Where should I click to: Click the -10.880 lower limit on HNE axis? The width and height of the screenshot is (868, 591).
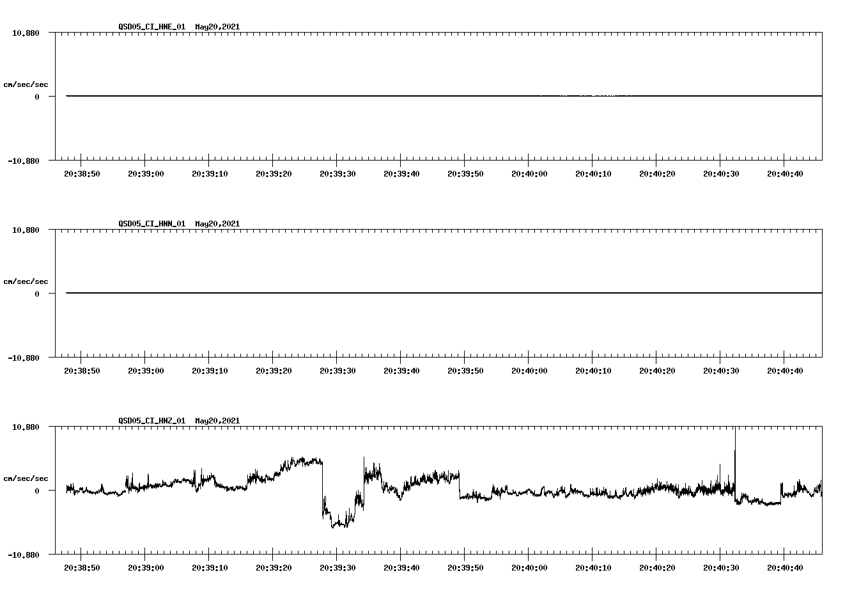[24, 161]
